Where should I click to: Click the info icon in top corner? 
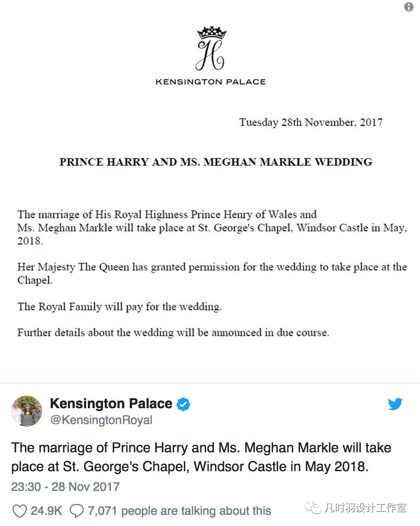[409, 7]
